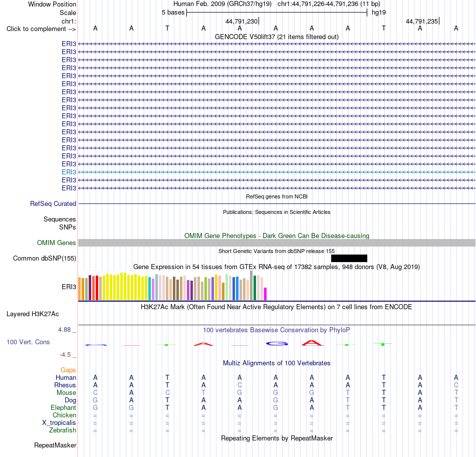This screenshot has width=476, height=457.
Task: Click the -4.5 PhyloP lower scale value
Action: coord(65,355)
